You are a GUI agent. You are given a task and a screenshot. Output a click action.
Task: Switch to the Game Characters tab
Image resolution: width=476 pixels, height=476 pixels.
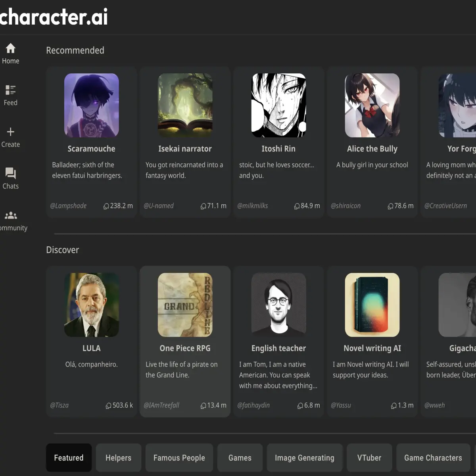click(x=433, y=458)
